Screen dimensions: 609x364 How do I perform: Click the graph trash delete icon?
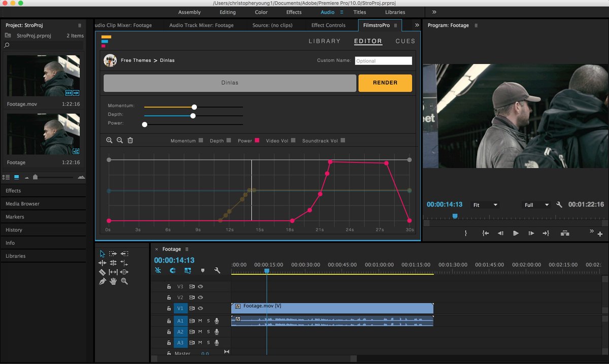point(130,140)
